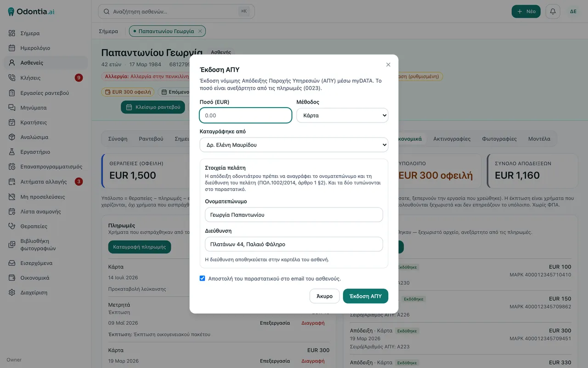The height and width of the screenshot is (368, 588).
Task: Focus the Ποσό (EUR) amount field
Action: (x=246, y=115)
